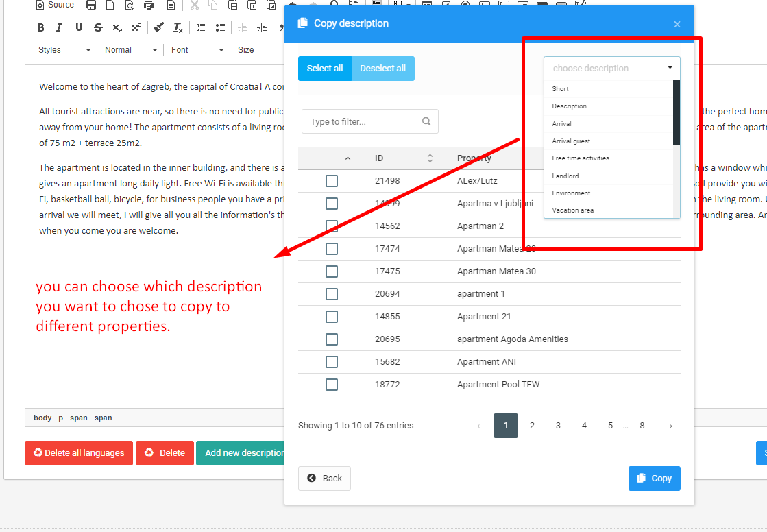
Task: Close the Copy description dialog
Action: (677, 25)
